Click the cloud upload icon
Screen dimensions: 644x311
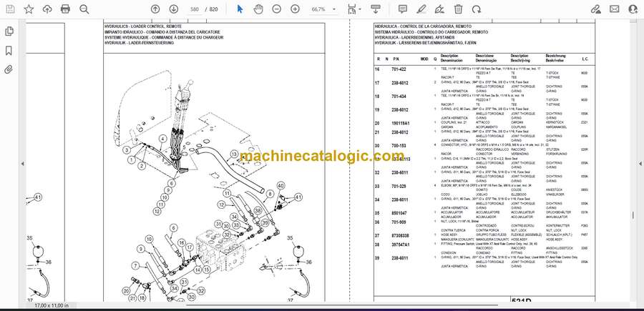47,9
